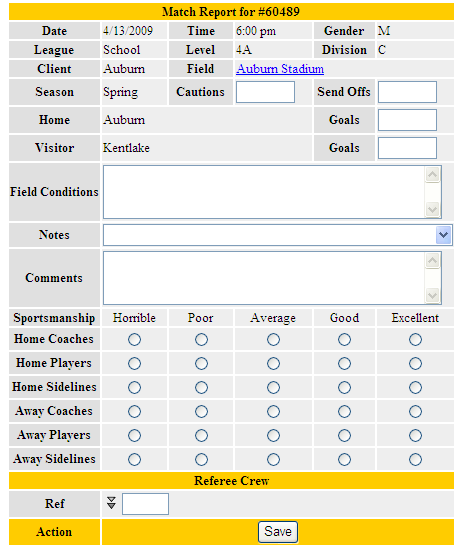Click Field Conditions scroll down arrow
This screenshot has width=463, height=552.
pyautogui.click(x=432, y=209)
